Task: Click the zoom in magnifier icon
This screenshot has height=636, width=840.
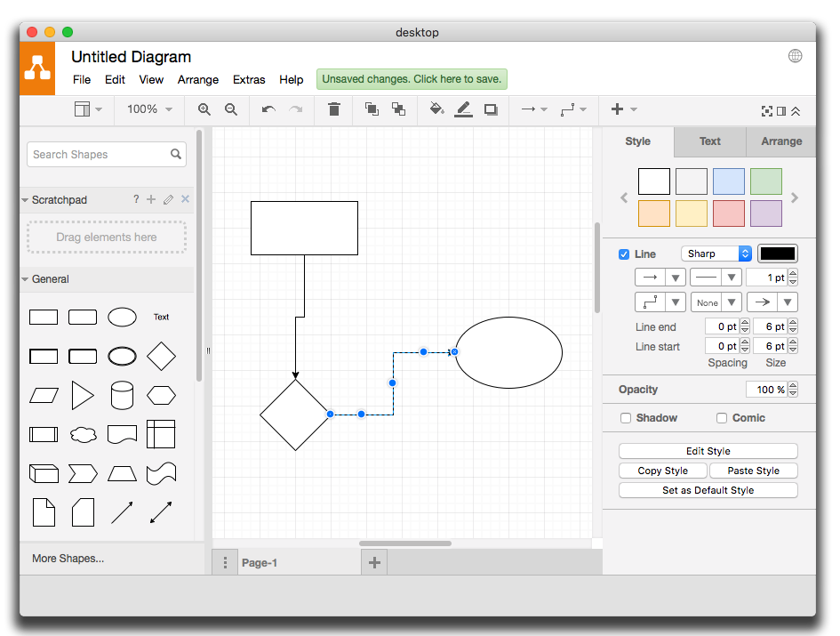Action: click(204, 109)
